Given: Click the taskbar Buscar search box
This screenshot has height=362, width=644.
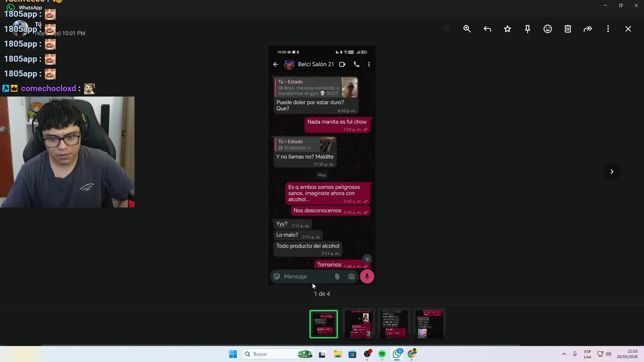Looking at the screenshot, I should point(277,354).
